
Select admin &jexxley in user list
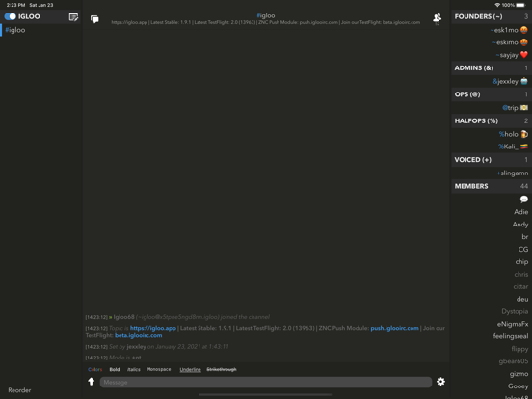pos(510,81)
